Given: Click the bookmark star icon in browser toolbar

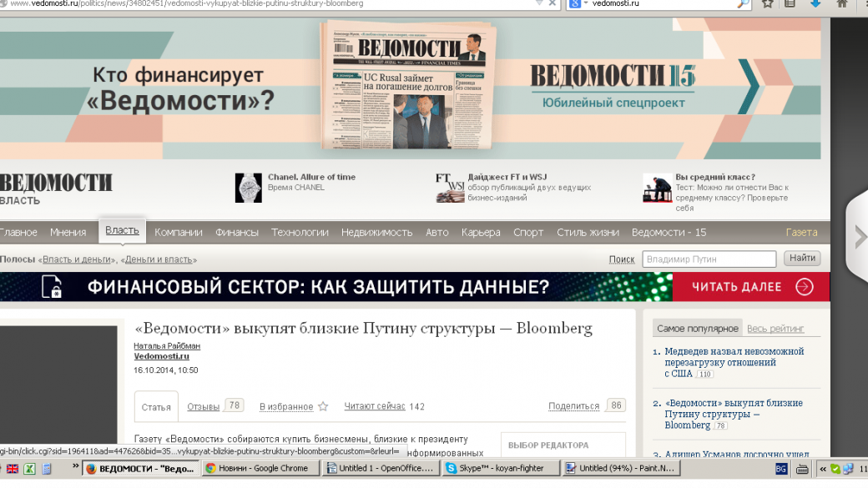Looking at the screenshot, I should click(x=767, y=3).
